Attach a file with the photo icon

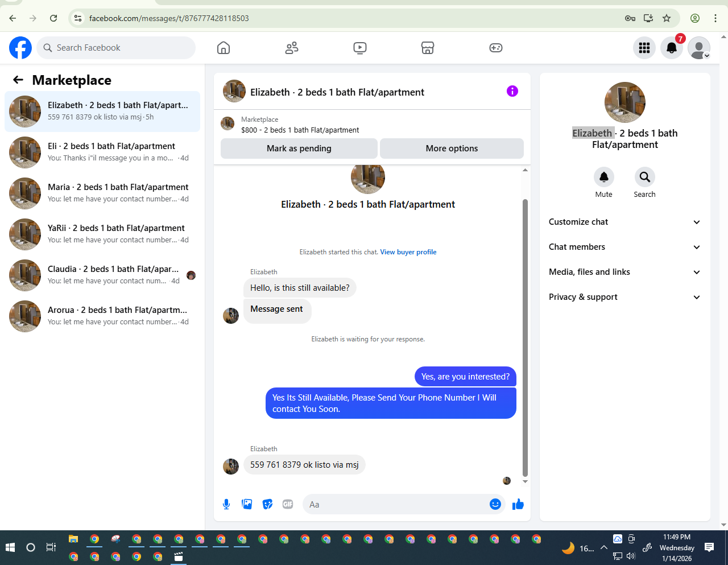tap(247, 504)
